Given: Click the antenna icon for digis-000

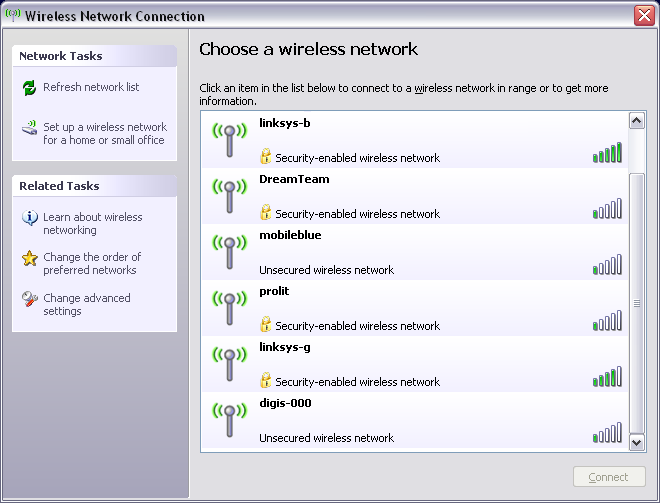Looking at the screenshot, I should (x=229, y=420).
